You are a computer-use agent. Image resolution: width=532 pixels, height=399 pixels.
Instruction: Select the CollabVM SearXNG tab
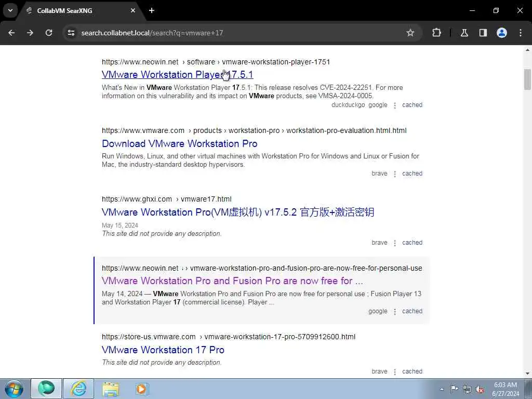[78, 11]
